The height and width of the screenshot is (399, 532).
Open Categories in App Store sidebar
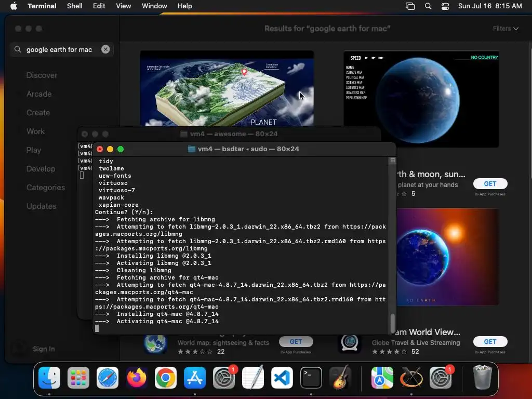[46, 187]
